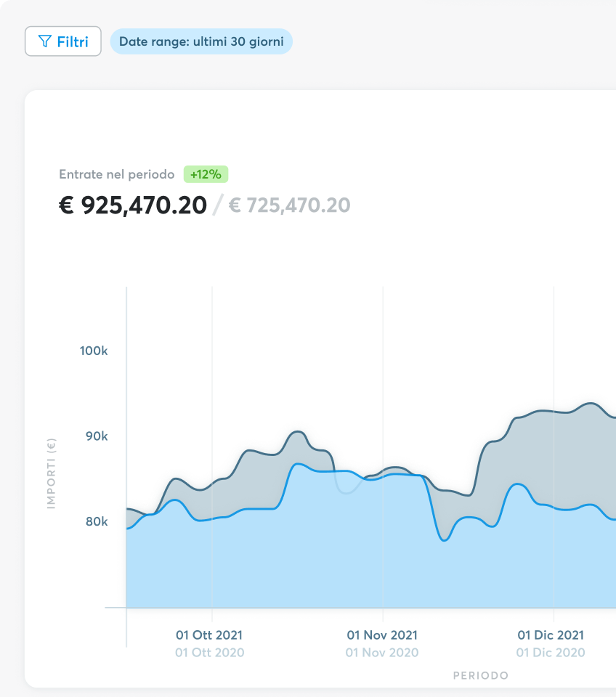
Task: Click the 01 Ott 2020 comparison label
Action: pos(209,652)
